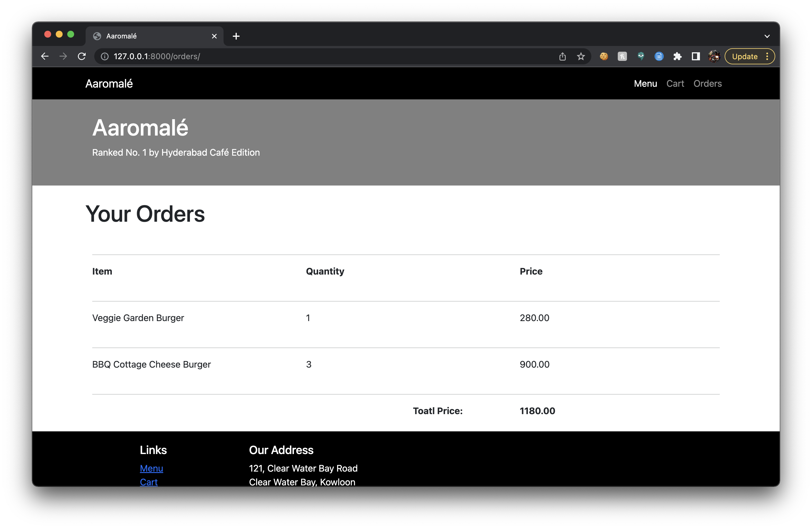The height and width of the screenshot is (529, 812).
Task: Click the Price column header
Action: tap(531, 271)
